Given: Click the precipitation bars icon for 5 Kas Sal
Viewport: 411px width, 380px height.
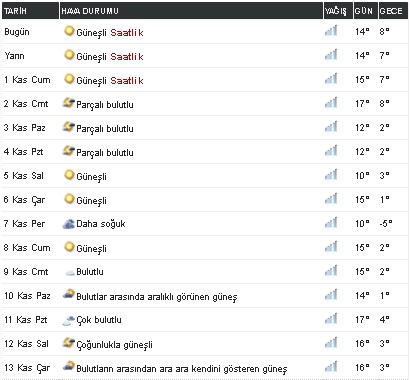Looking at the screenshot, I should click(x=331, y=175).
